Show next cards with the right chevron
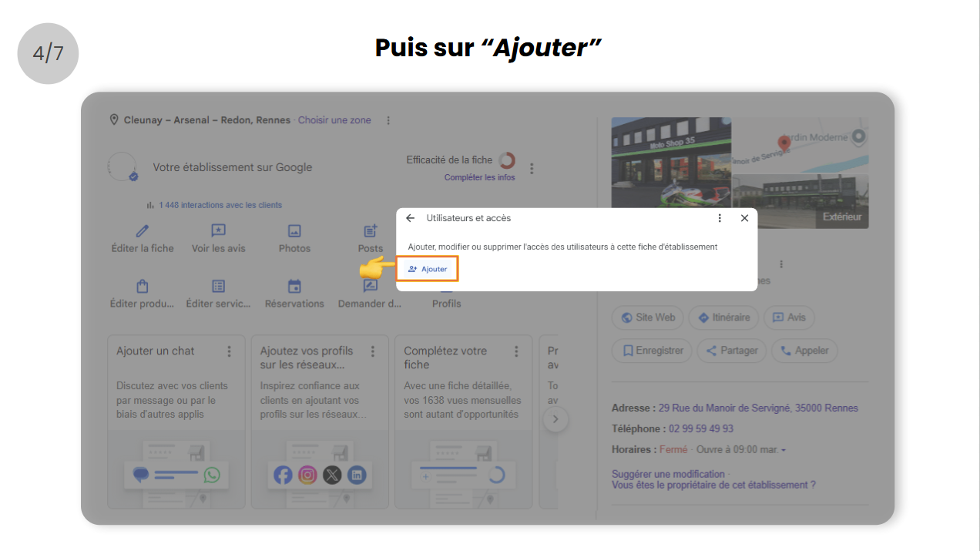 [x=555, y=420]
